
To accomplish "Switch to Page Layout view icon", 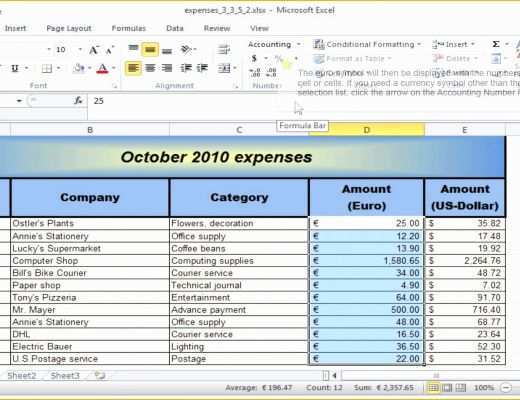I will [x=447, y=388].
